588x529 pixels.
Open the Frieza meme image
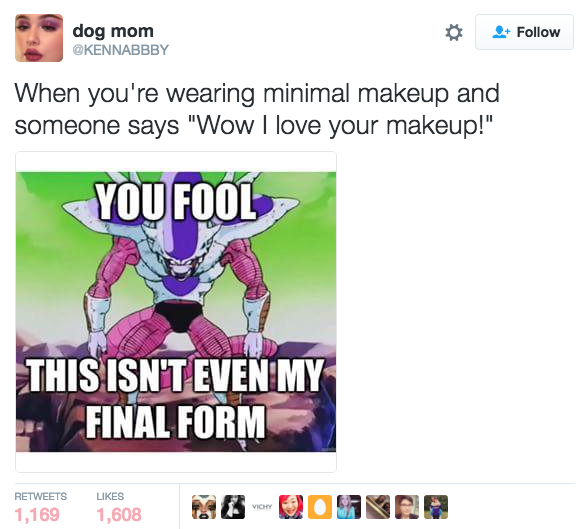[x=176, y=312]
